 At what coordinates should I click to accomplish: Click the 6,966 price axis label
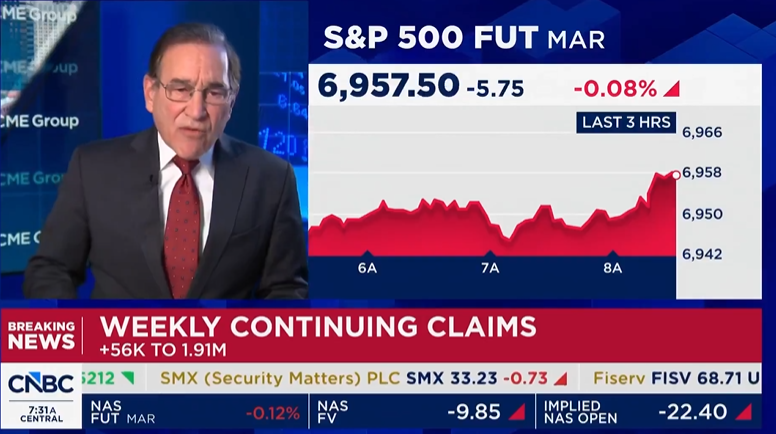[x=701, y=132]
